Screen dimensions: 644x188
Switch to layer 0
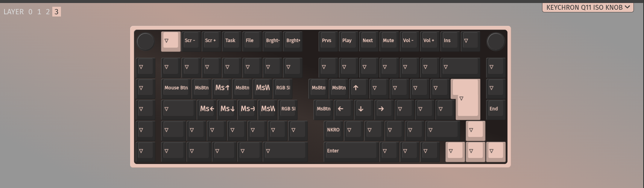coord(30,12)
